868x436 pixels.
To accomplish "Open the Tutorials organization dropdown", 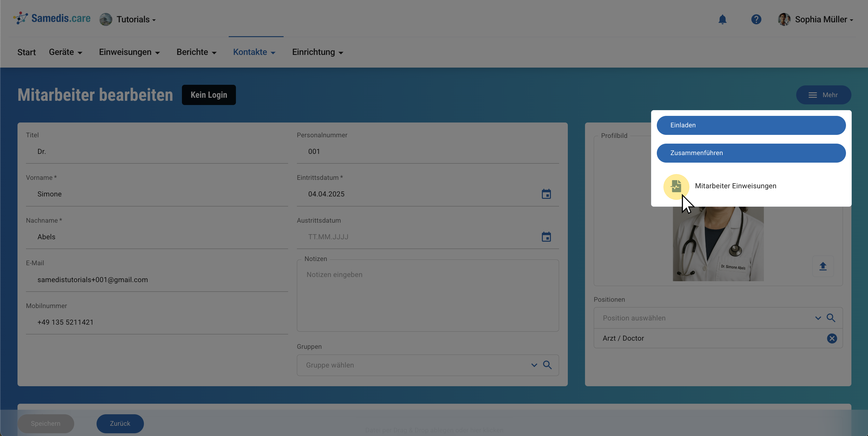I will 135,20.
